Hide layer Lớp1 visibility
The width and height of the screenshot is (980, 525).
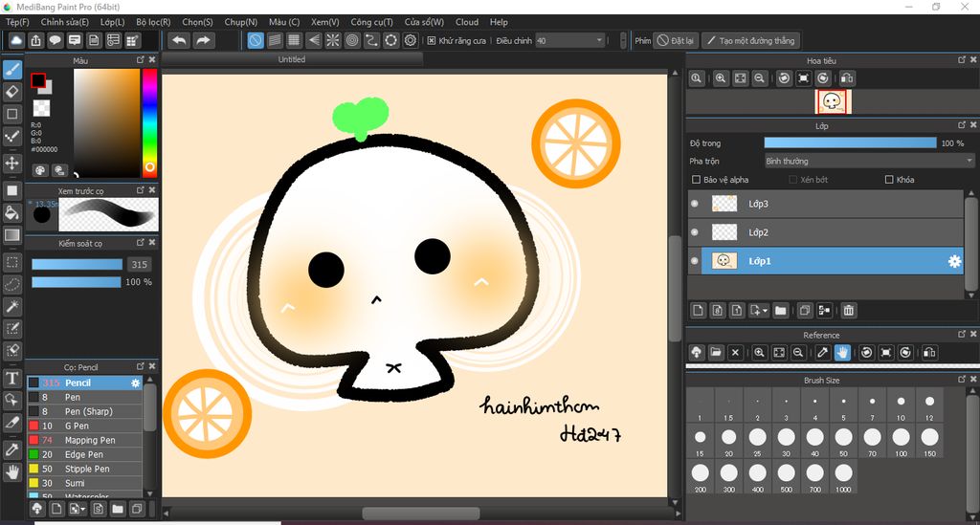pyautogui.click(x=695, y=261)
